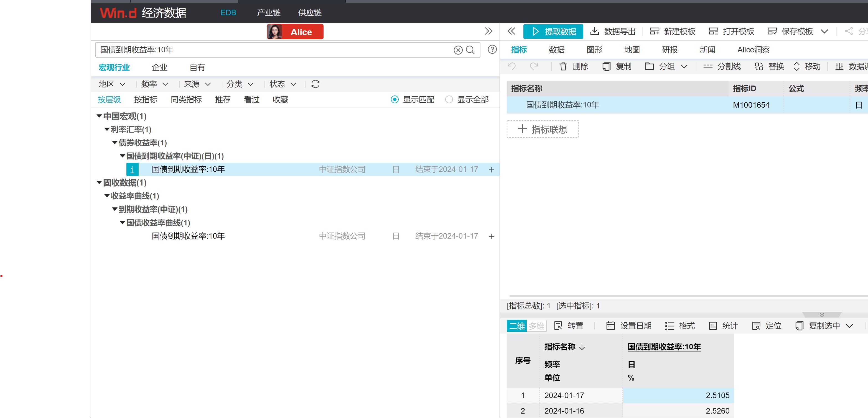Click the refresh filters icon
Image resolution: width=868 pixels, height=418 pixels.
pos(315,84)
